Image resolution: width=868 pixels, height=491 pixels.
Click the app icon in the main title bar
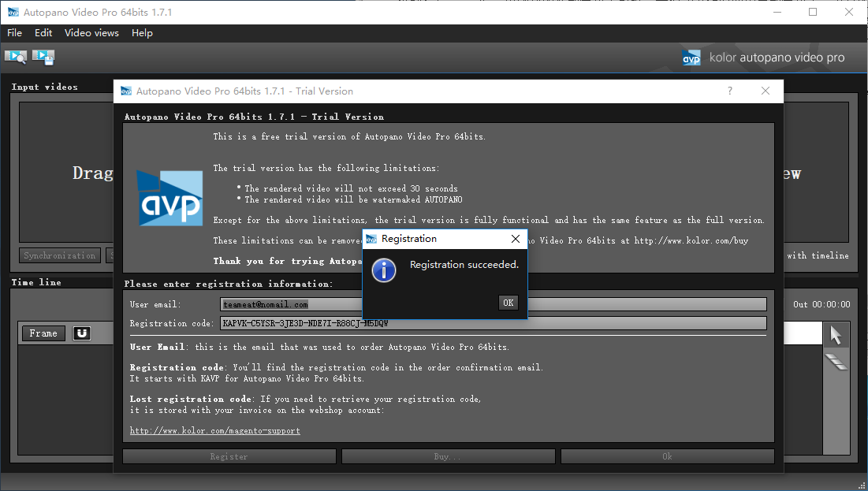pos(13,12)
